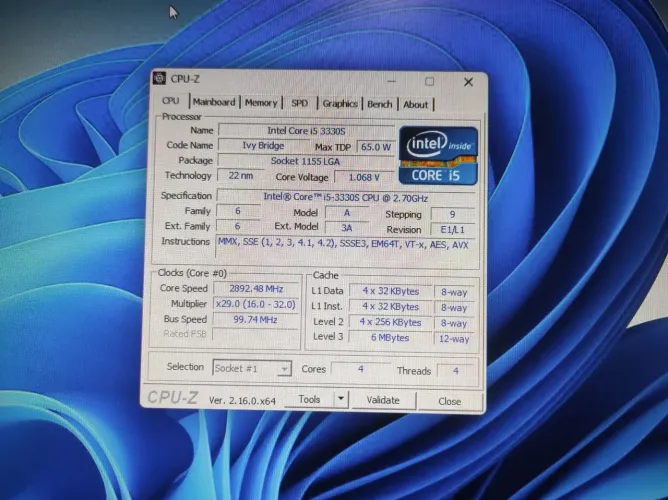Viewport: 668px width, 500px height.
Task: Click the Bus Speed value '99.74 MHz'
Action: 255,319
